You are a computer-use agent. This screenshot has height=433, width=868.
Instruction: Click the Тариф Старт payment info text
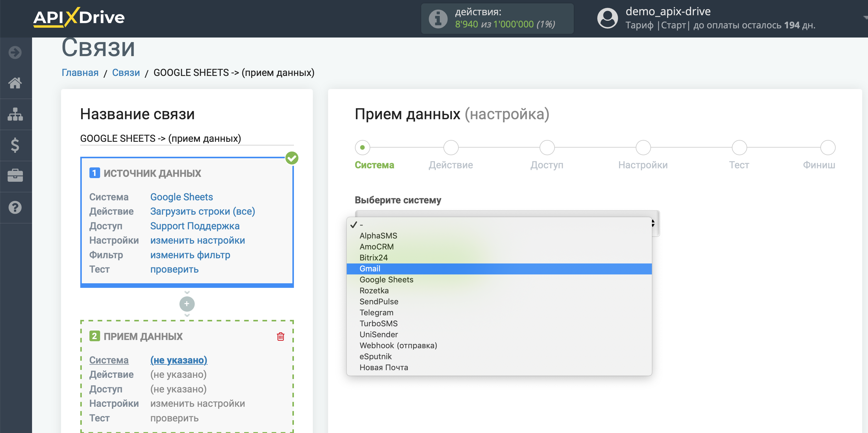click(x=720, y=25)
